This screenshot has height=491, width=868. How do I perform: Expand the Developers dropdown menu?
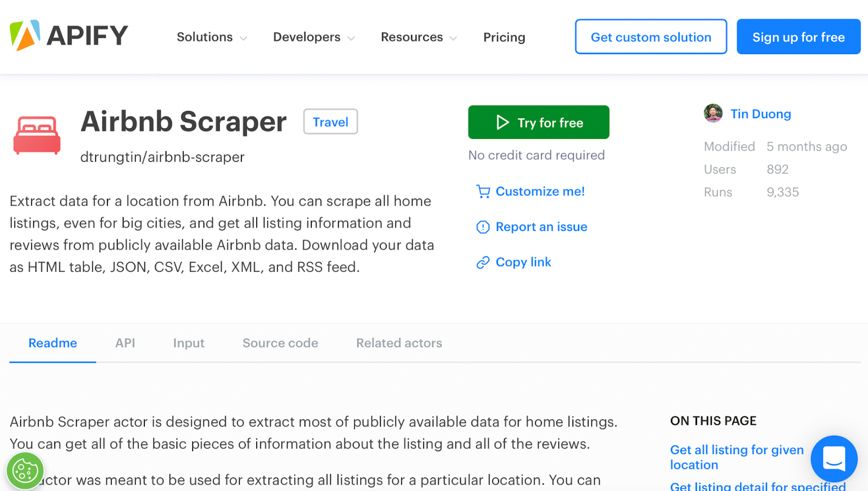(314, 37)
